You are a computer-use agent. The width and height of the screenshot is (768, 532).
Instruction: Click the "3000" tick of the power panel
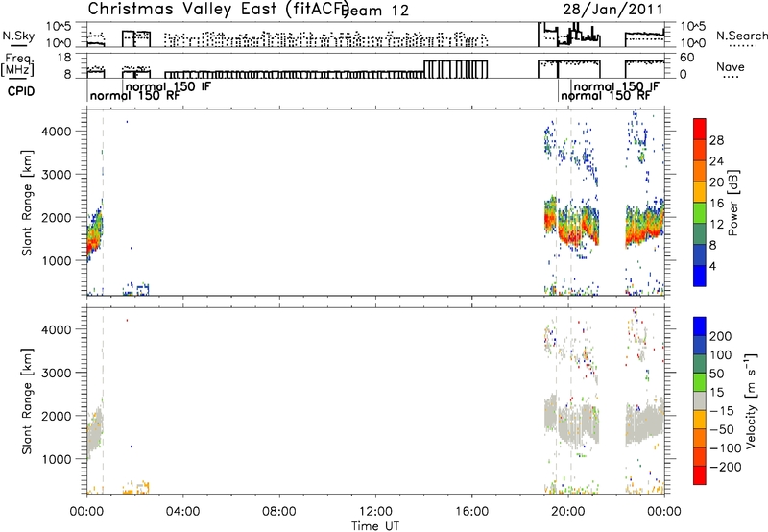57,175
